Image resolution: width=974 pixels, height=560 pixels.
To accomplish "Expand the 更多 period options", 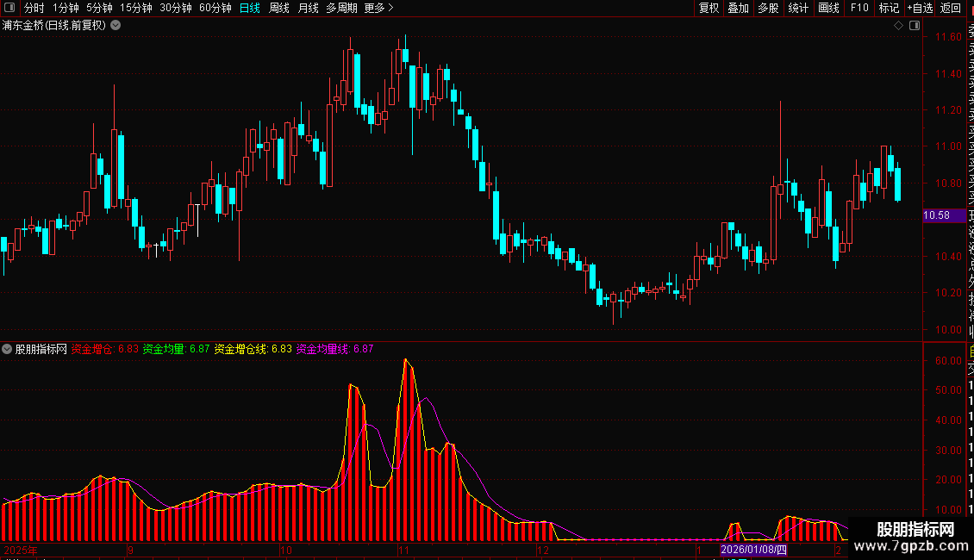I will [379, 8].
